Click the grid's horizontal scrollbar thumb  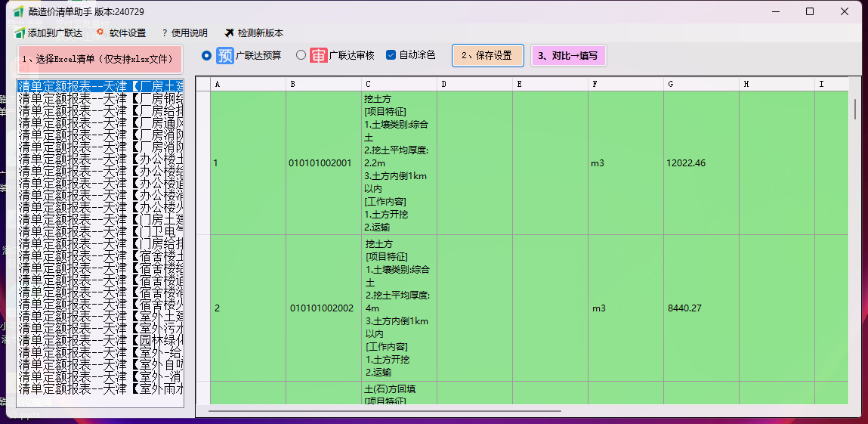(x=385, y=412)
